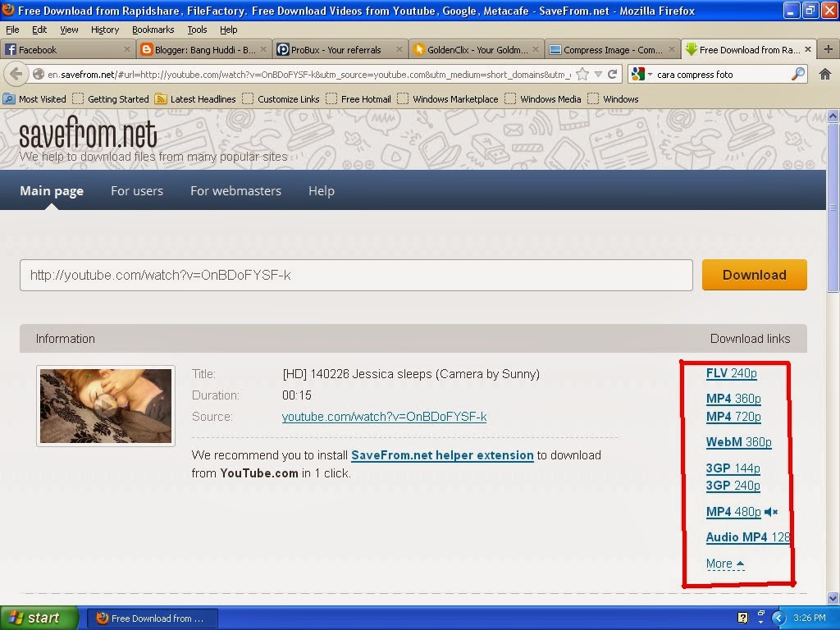Close the Free Download from Ra... tab

pyautogui.click(x=808, y=49)
